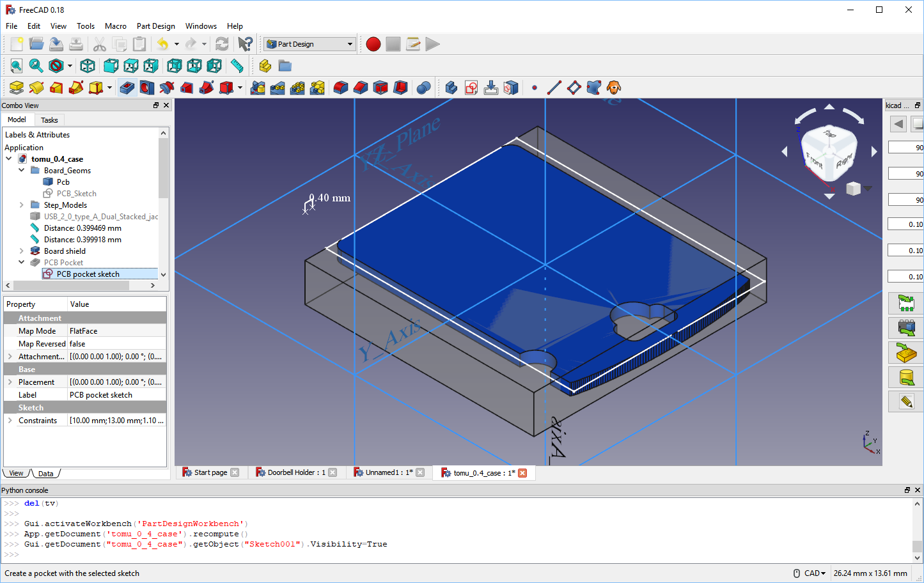Viewport: 924px width, 583px height.
Task: Select the Pad extrude tool
Action: click(17, 88)
